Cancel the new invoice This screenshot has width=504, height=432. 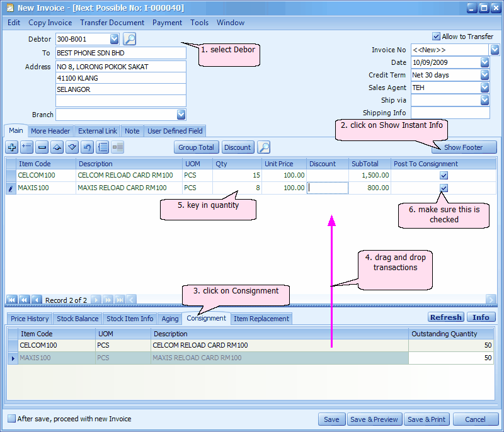[x=475, y=419]
